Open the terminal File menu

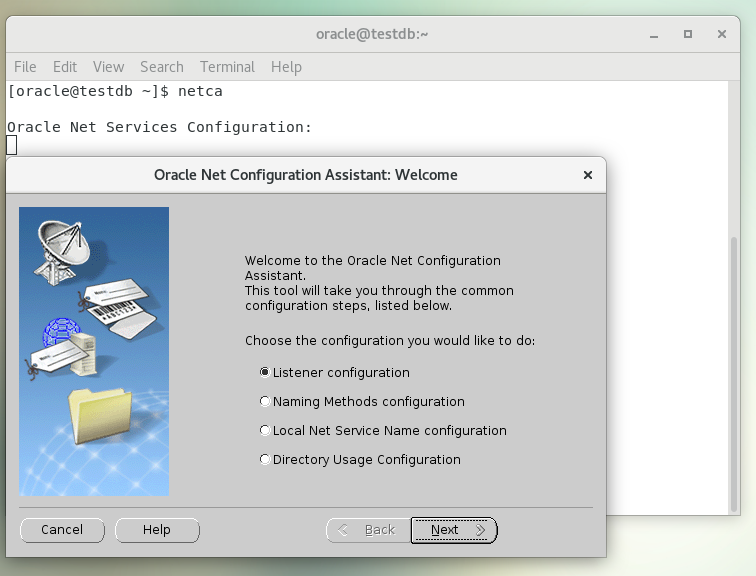click(x=25, y=67)
